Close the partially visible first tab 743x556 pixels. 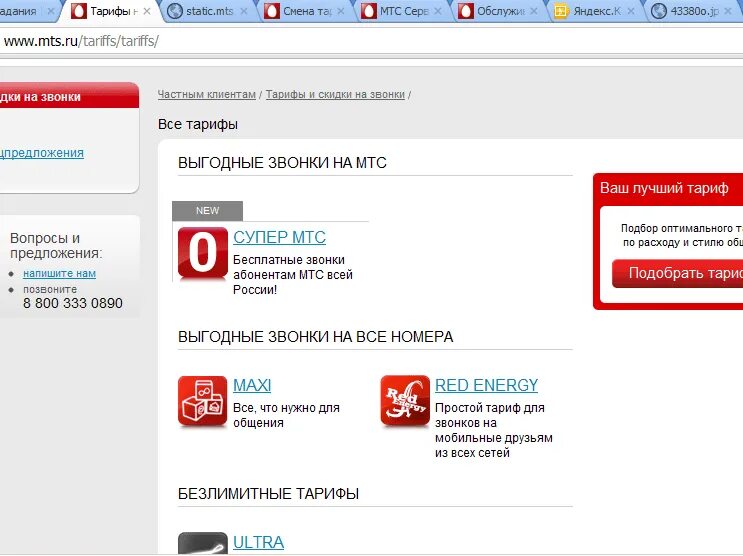(50, 11)
